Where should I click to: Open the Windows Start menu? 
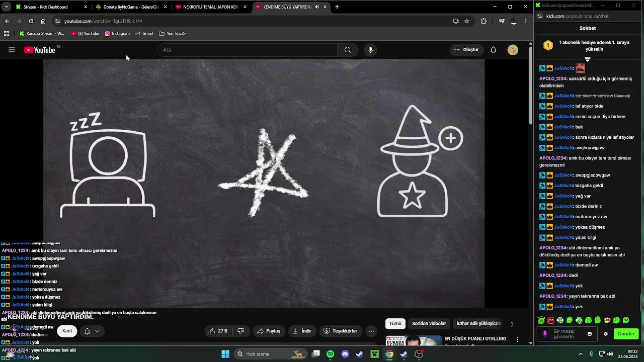point(225,354)
